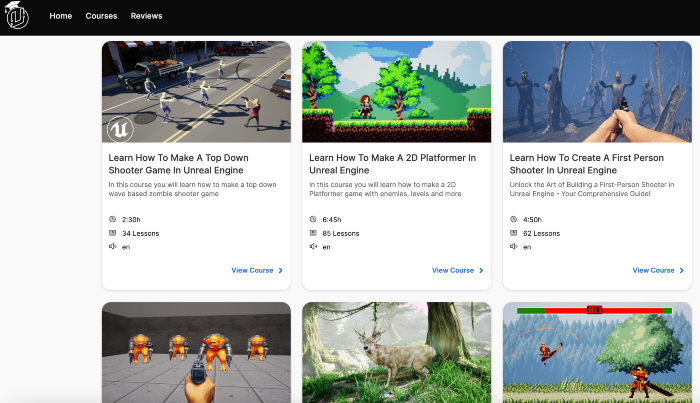Click the audio icon in the Top Down Shooter card

tap(112, 246)
